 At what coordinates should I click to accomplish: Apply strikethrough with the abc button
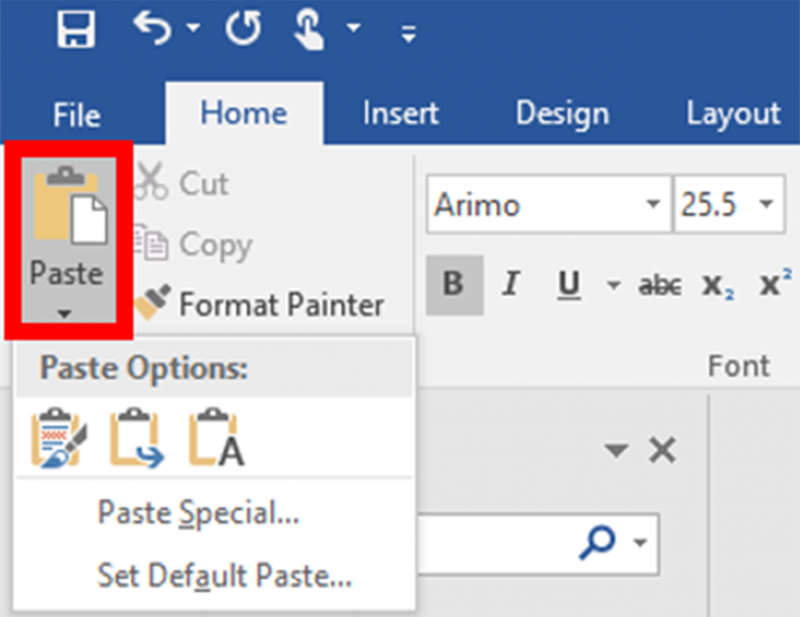pyautogui.click(x=660, y=285)
